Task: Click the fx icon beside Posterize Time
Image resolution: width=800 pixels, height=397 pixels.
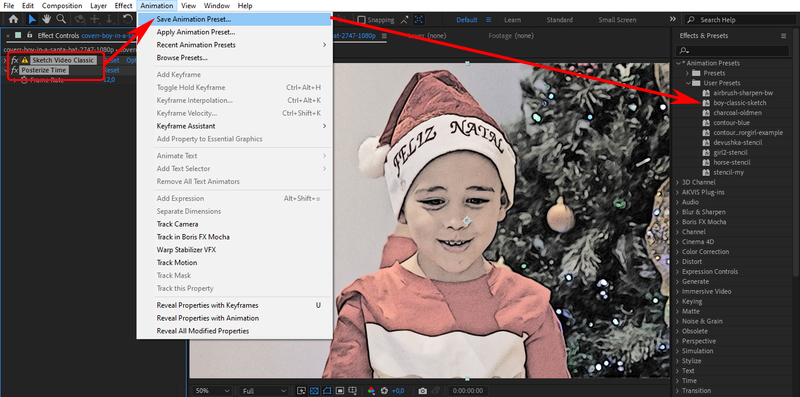Action: pyautogui.click(x=15, y=70)
